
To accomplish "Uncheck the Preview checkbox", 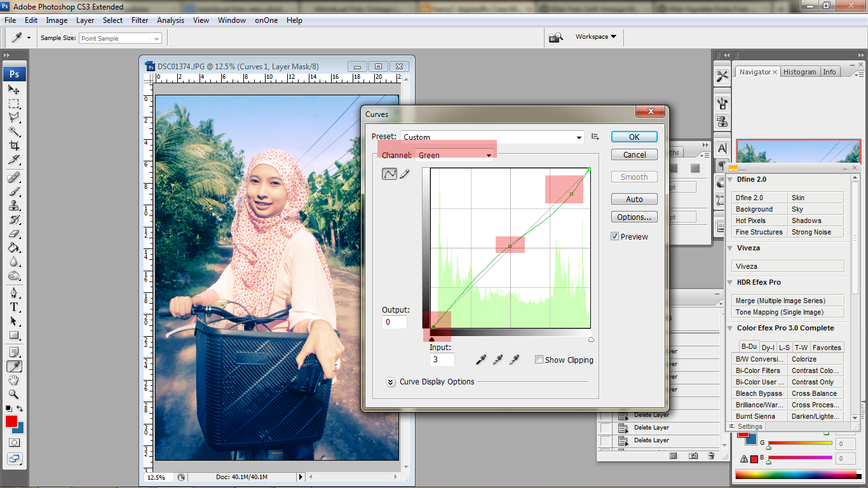I will pyautogui.click(x=614, y=236).
